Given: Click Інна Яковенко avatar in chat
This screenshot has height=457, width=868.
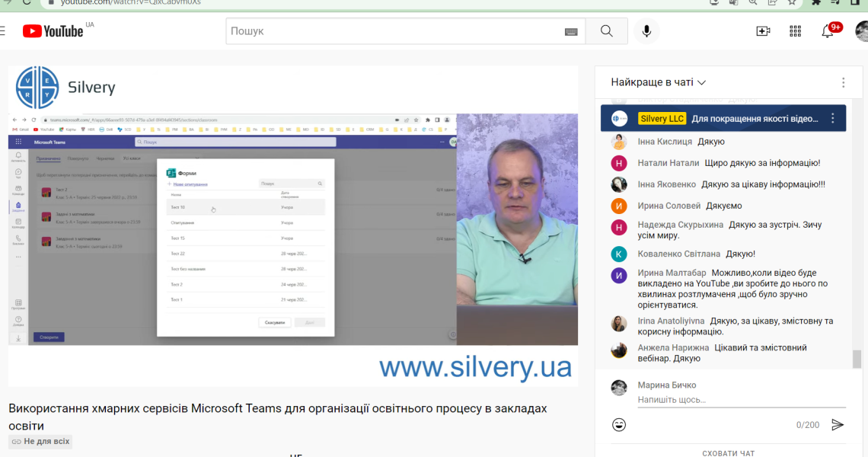Looking at the screenshot, I should point(619,184).
